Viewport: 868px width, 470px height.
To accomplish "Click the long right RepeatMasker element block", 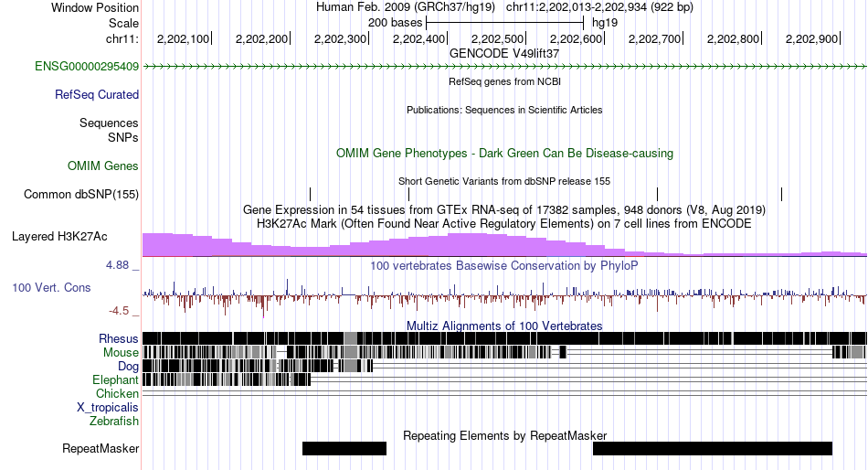I will pyautogui.click(x=713, y=448).
